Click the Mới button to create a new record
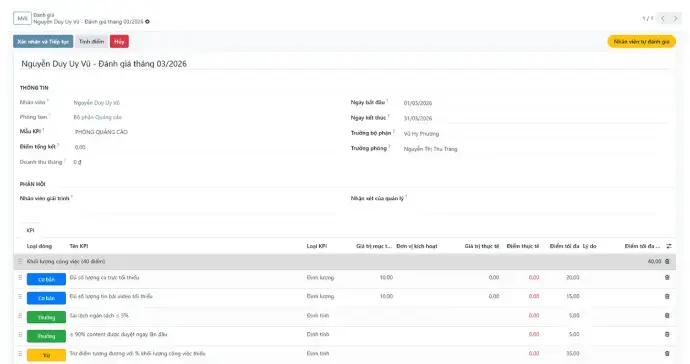The image size is (690, 364). (22, 18)
